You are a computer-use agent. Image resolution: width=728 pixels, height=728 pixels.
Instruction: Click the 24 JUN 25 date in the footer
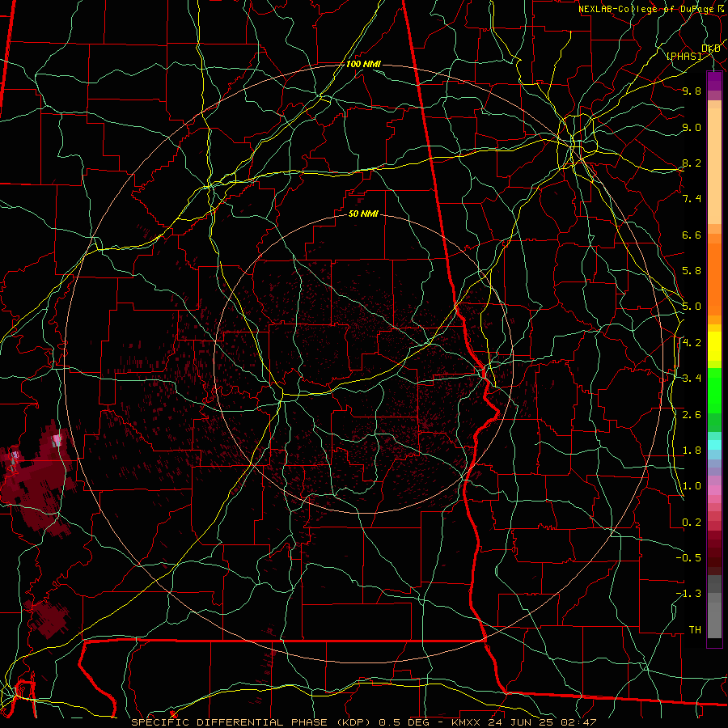pyautogui.click(x=519, y=722)
